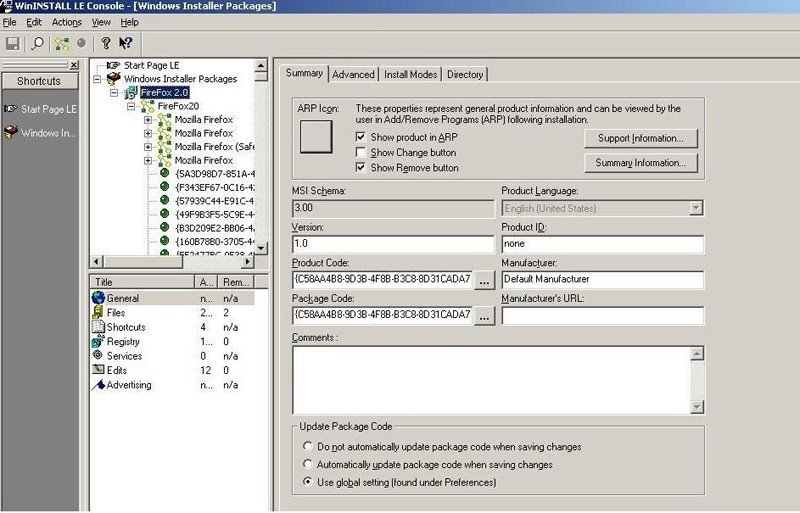Click the tree's horizontal scrollbar thumb

[143, 262]
